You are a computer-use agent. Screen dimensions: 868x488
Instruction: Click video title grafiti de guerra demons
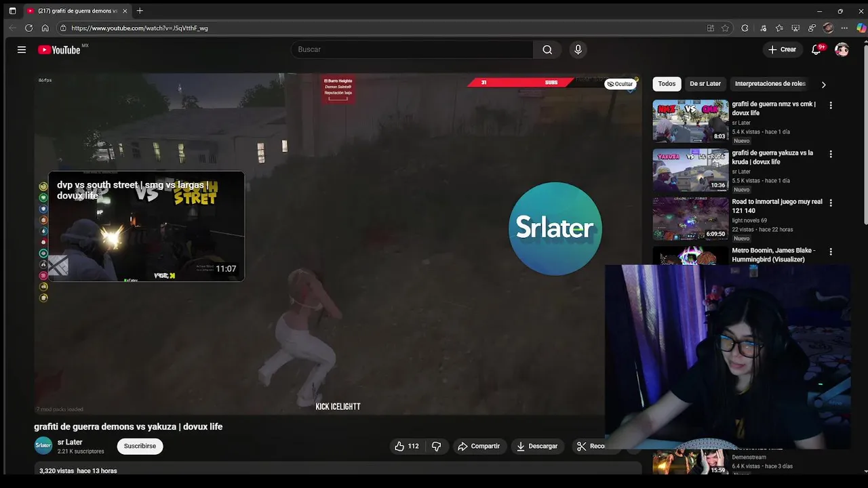coord(128,426)
